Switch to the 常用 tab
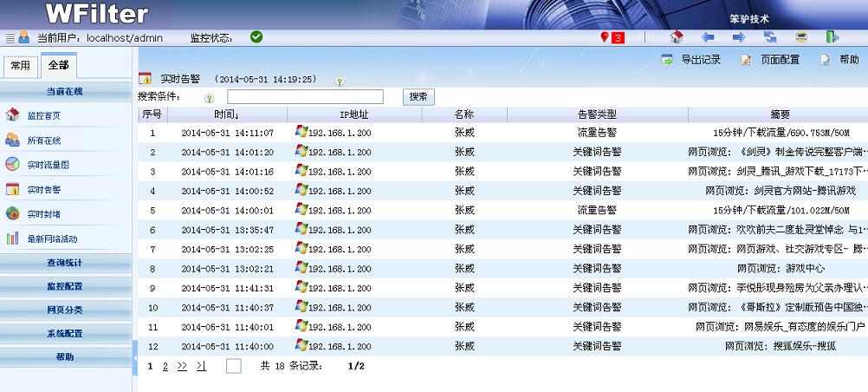Screen dimensions: 868x392 click(19, 66)
